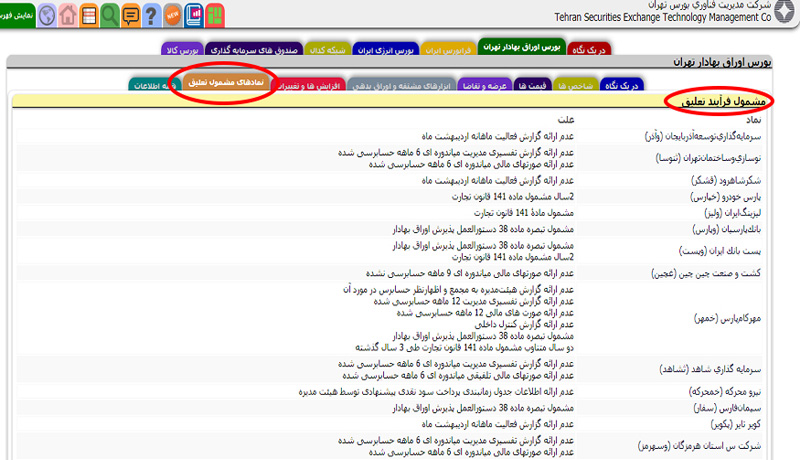The width and height of the screenshot is (800, 460).
Task: Open symbol شرکت س استان هرمزگان (وسهرمز)
Action: coord(699,446)
